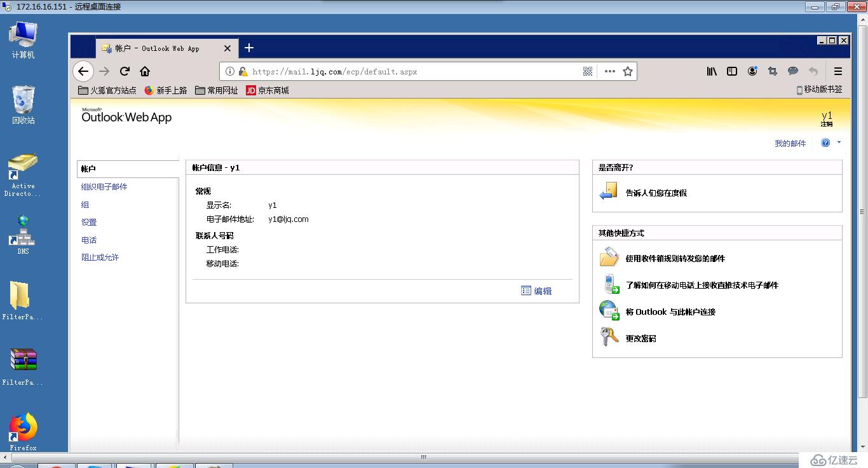This screenshot has width=868, height=468.
Task: Open the Firefox desktop shortcut
Action: tap(24, 432)
